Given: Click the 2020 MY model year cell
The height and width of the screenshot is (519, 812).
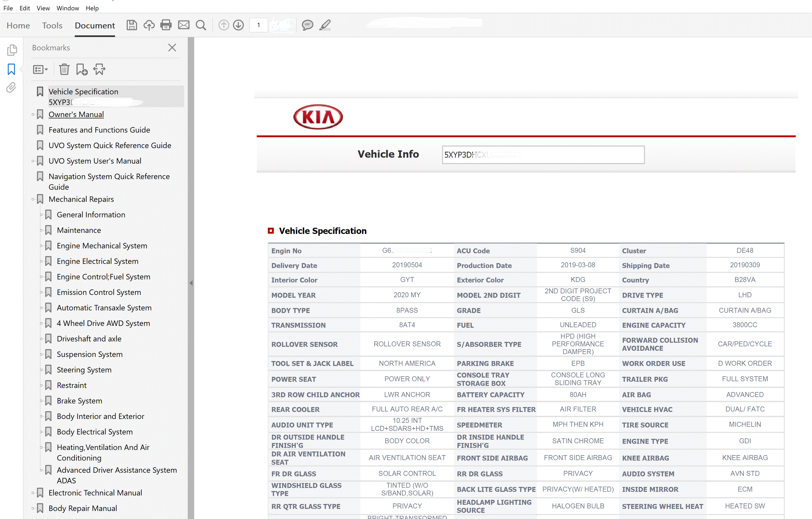Looking at the screenshot, I should point(407,295).
